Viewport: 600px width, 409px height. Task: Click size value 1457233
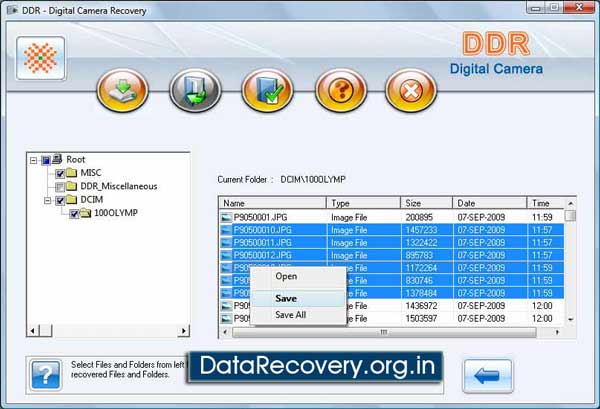[421, 230]
